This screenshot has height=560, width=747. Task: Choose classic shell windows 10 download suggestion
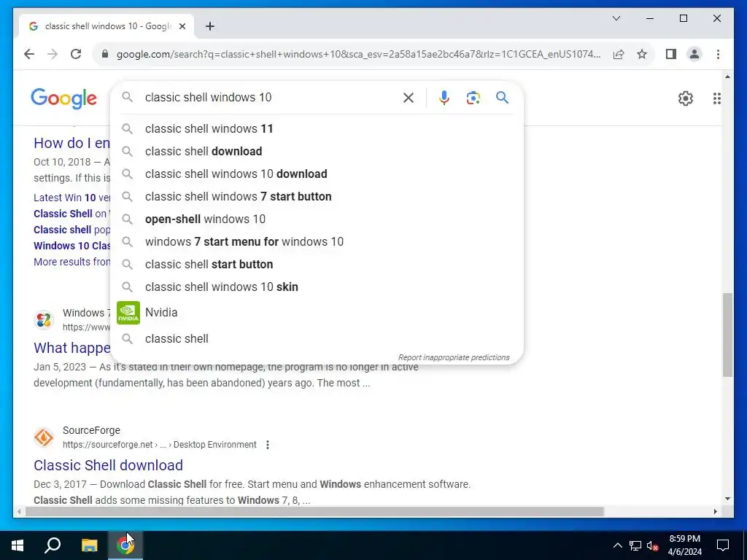tap(317, 174)
